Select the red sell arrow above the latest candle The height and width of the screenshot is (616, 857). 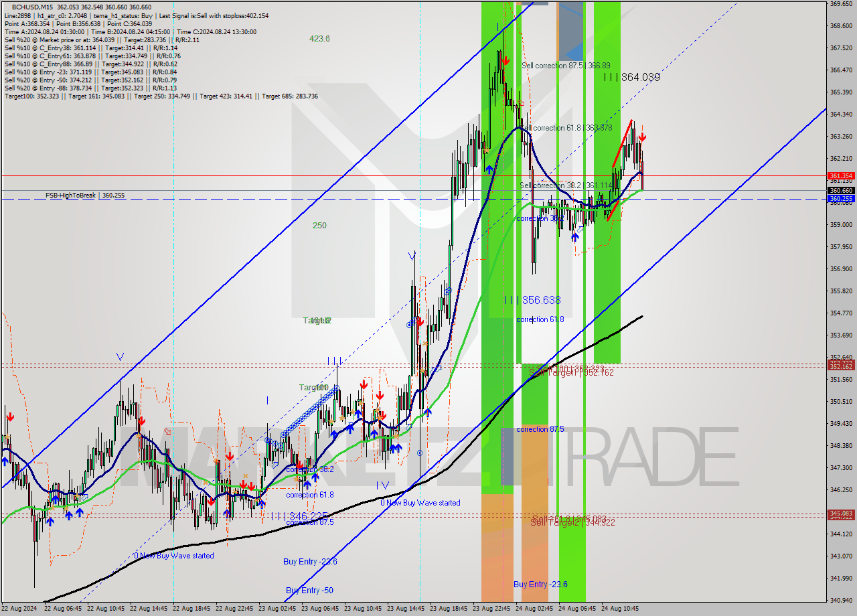642,137
